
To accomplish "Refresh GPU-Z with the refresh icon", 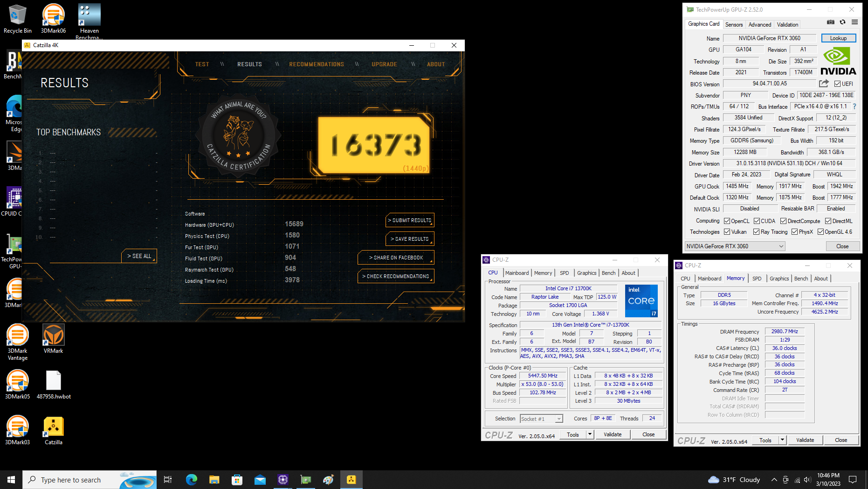I will tap(842, 22).
